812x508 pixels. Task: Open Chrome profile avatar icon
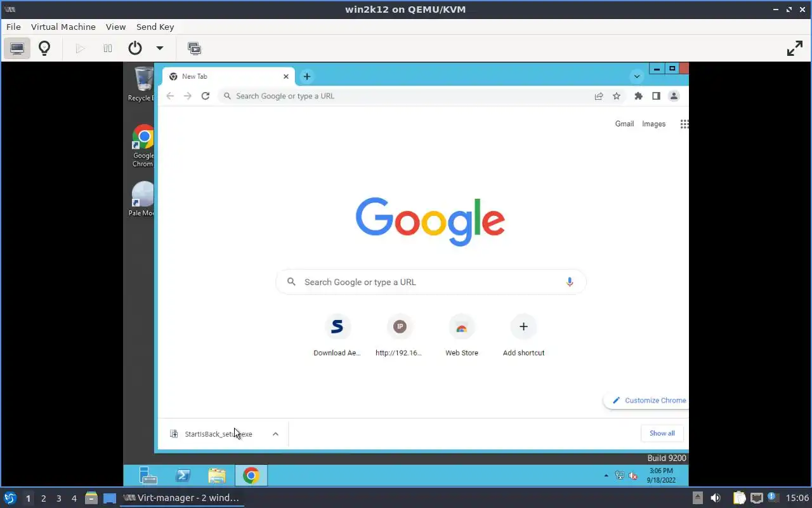674,96
